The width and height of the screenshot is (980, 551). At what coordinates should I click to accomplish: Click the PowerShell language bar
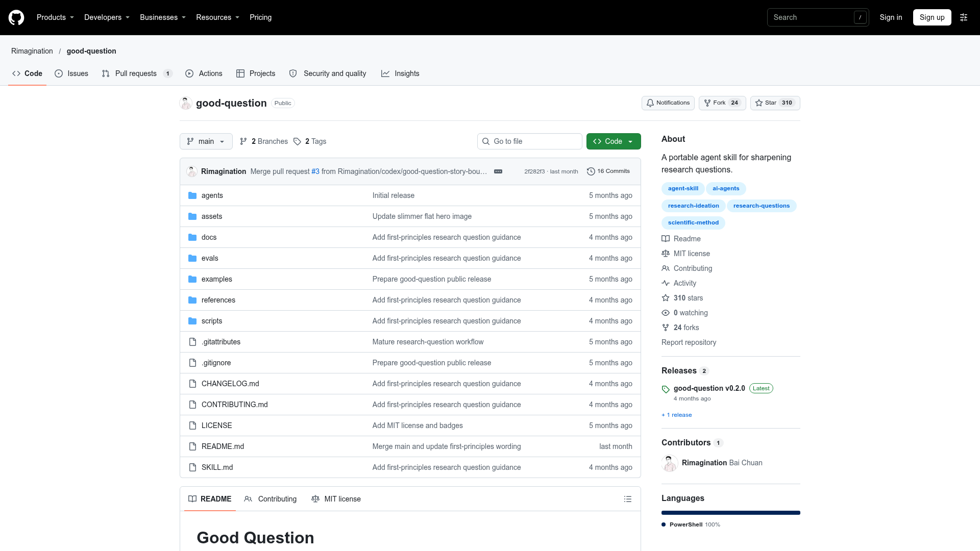731,513
